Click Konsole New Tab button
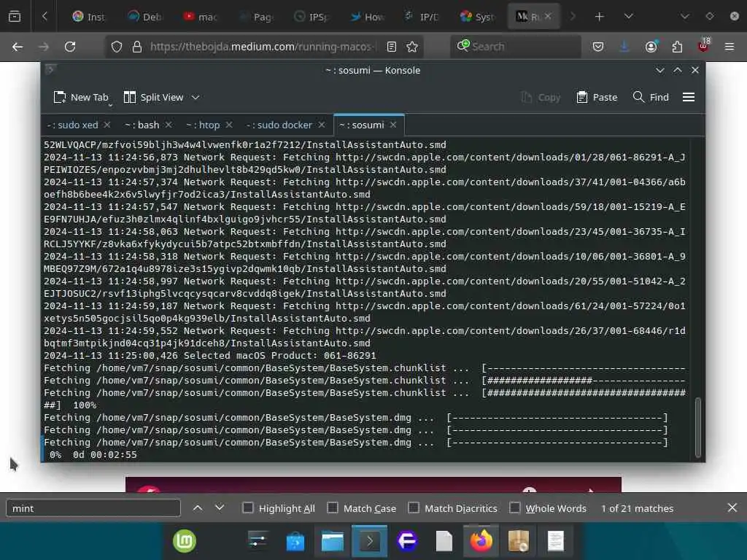747x560 pixels. pos(81,97)
